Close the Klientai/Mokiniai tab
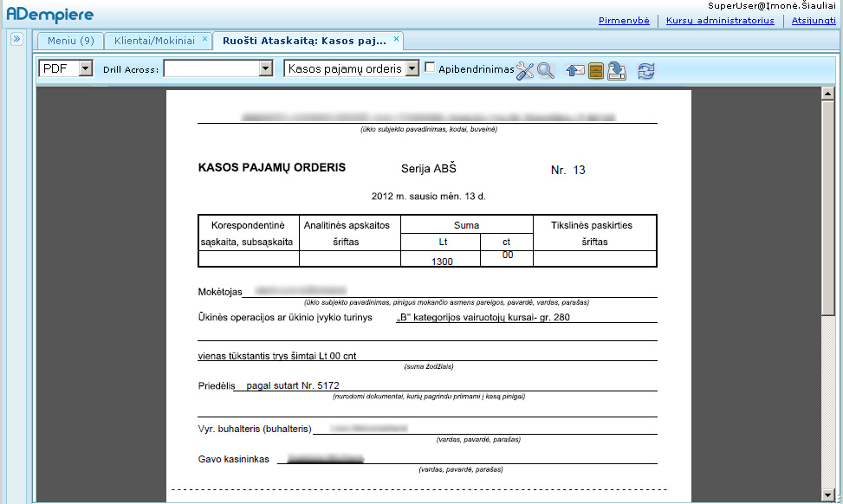 [x=204, y=39]
